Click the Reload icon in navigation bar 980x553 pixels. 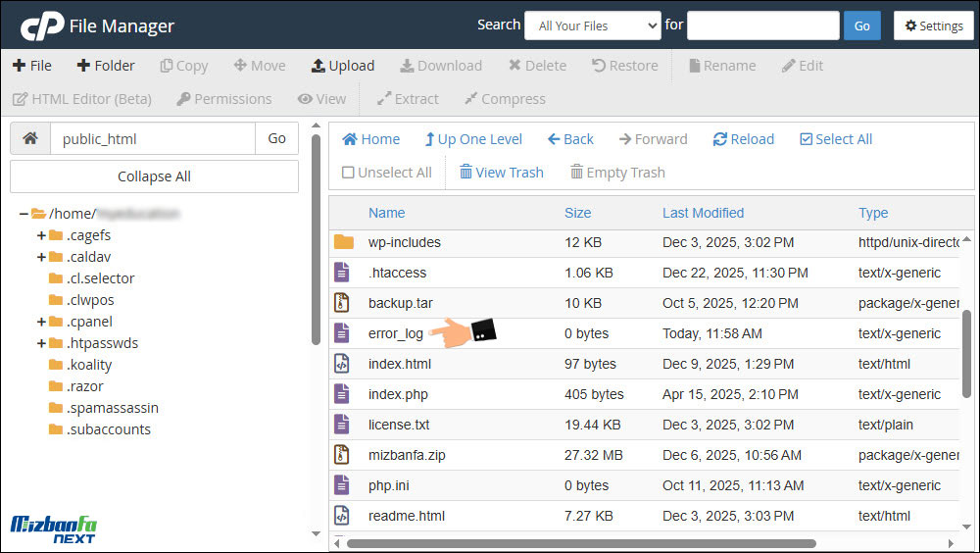[x=720, y=139]
